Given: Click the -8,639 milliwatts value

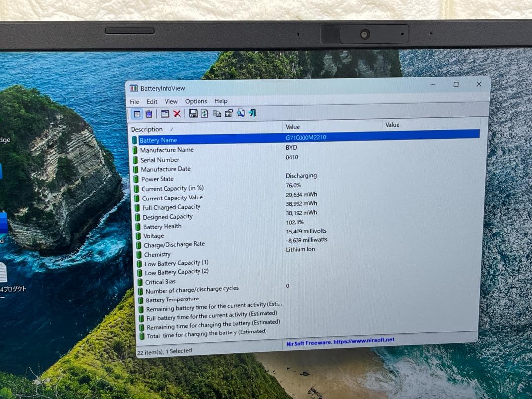Looking at the screenshot, I should point(306,240).
